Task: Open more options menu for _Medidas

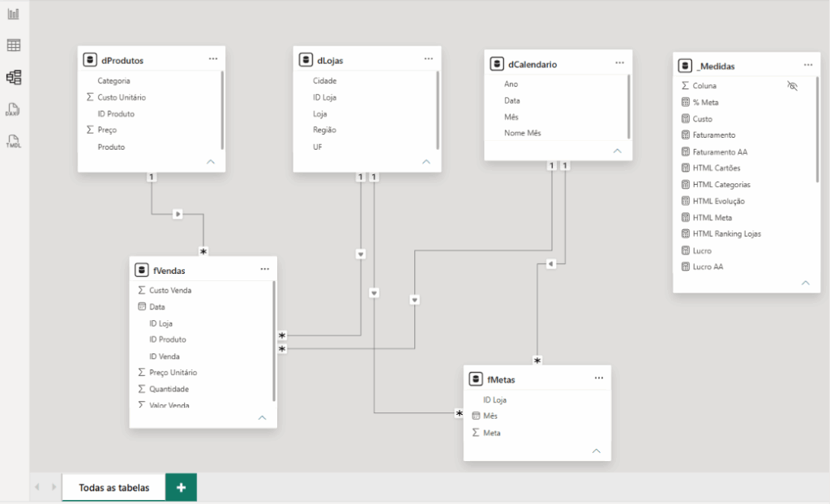Action: [808, 65]
